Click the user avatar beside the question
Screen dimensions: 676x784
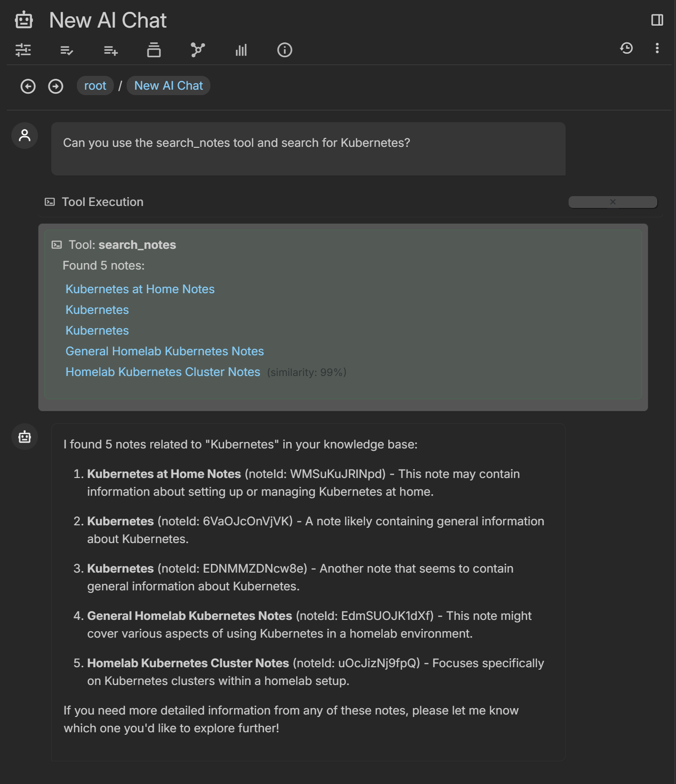tap(24, 135)
